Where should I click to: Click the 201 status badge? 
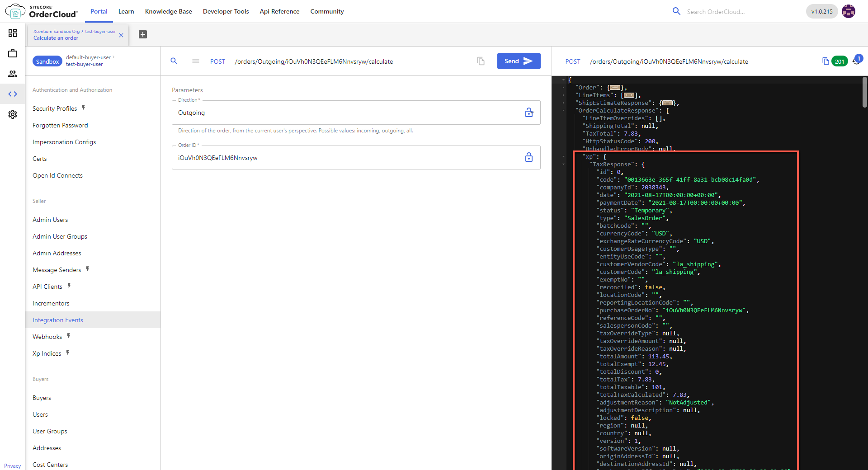coord(840,61)
